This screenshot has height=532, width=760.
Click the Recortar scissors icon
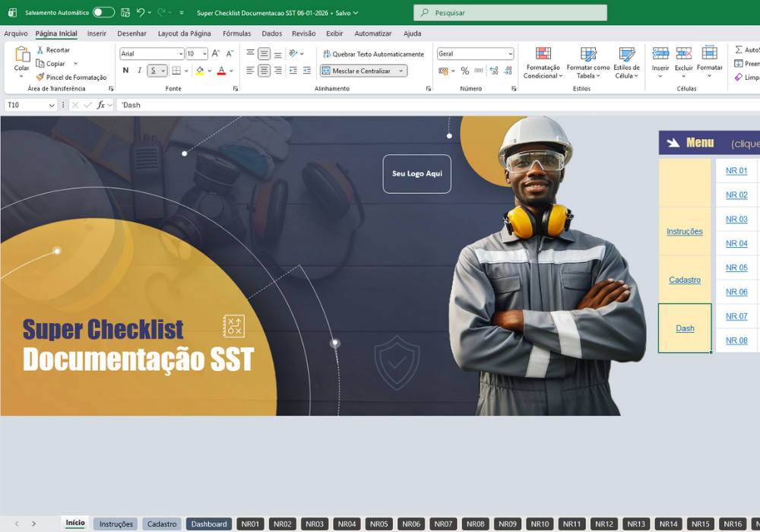tap(40, 50)
